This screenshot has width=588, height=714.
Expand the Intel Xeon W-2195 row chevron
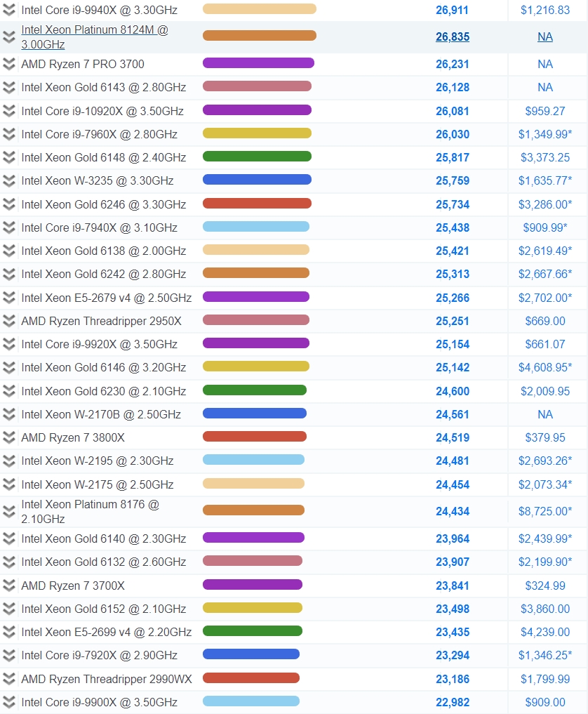(x=9, y=461)
